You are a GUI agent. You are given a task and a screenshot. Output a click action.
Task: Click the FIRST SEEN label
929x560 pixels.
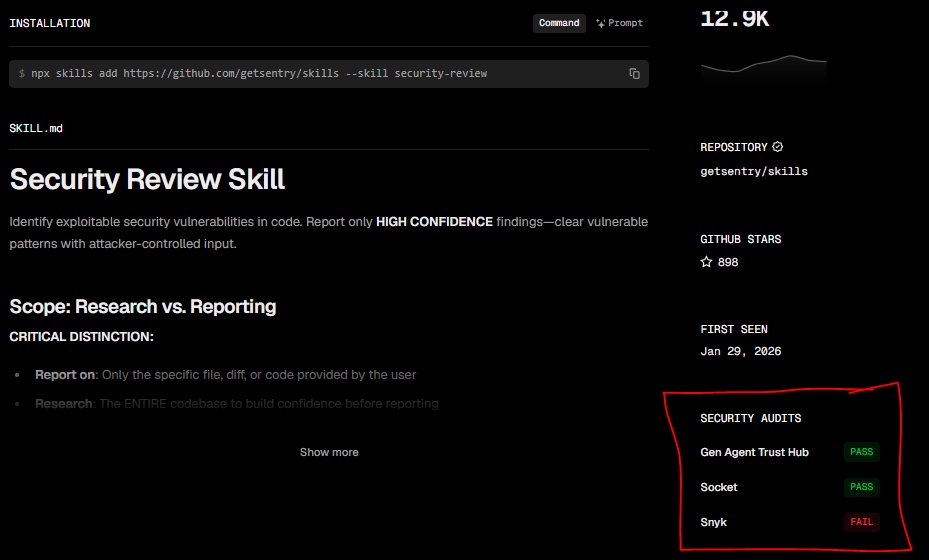tap(734, 329)
